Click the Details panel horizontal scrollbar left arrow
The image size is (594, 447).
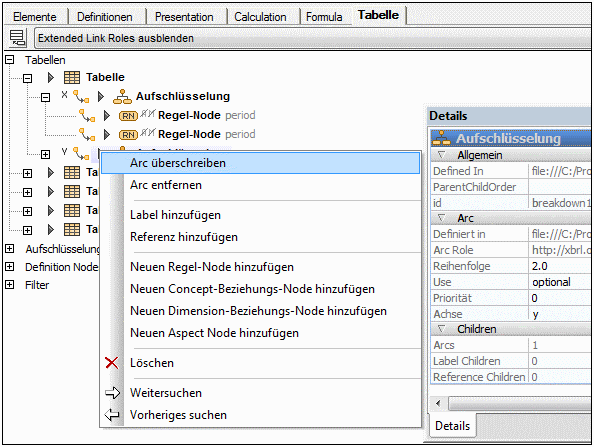[438, 403]
